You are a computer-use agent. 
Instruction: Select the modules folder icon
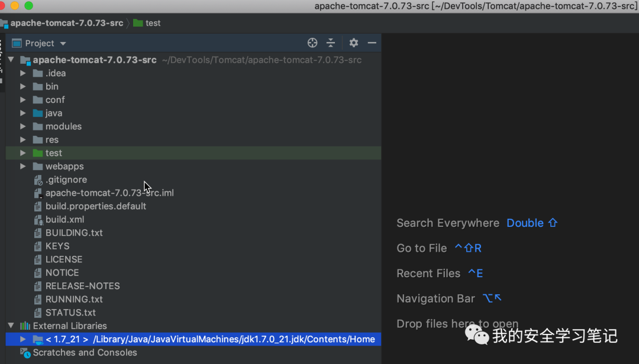[x=37, y=126]
